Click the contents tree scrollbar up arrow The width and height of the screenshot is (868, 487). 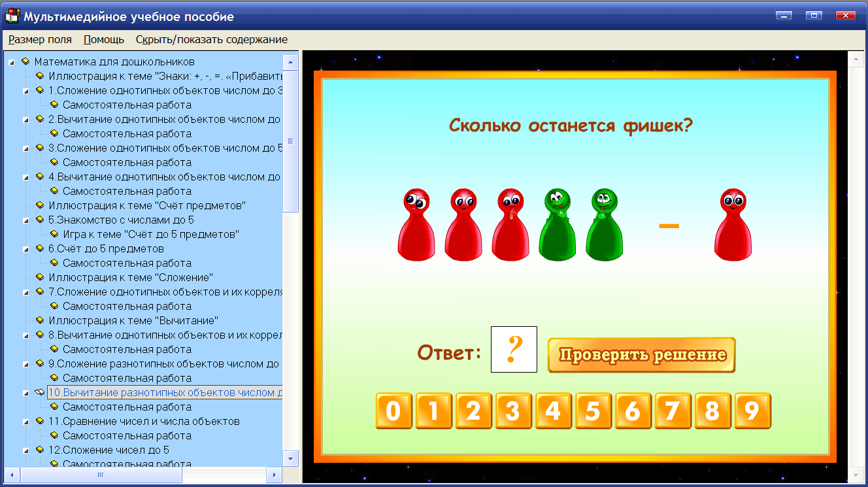click(x=291, y=62)
